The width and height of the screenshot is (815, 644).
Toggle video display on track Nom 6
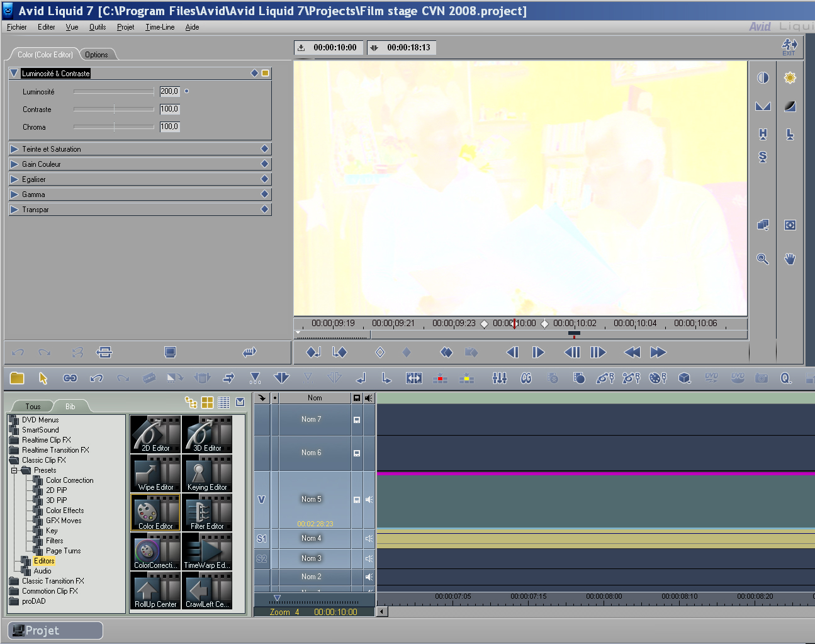coord(357,453)
